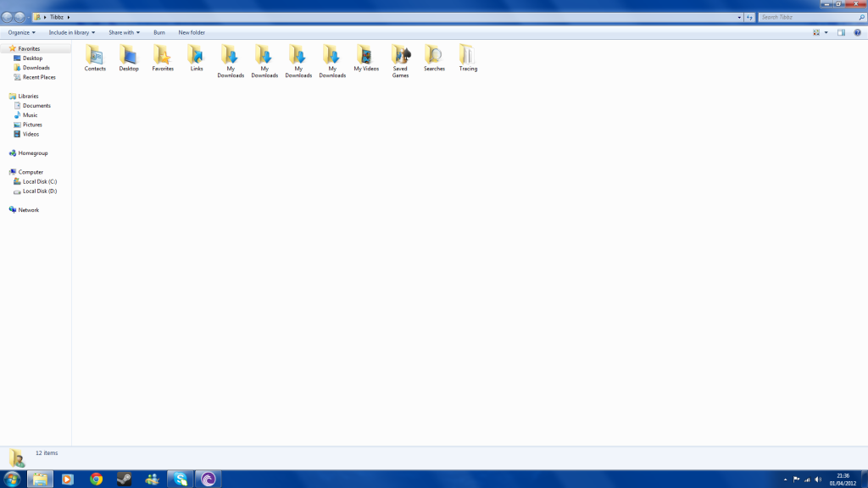Open Steam from the taskbar
Image resolution: width=868 pixels, height=488 pixels.
[124, 480]
